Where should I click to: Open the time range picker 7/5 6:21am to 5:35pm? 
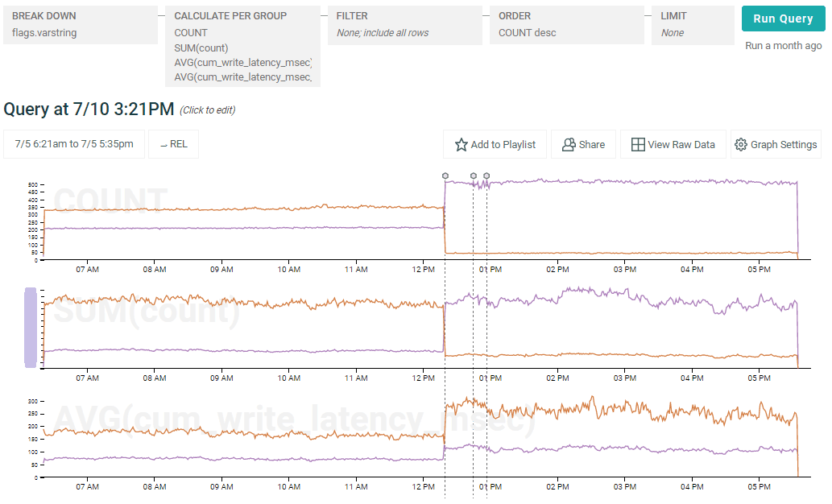click(x=74, y=144)
